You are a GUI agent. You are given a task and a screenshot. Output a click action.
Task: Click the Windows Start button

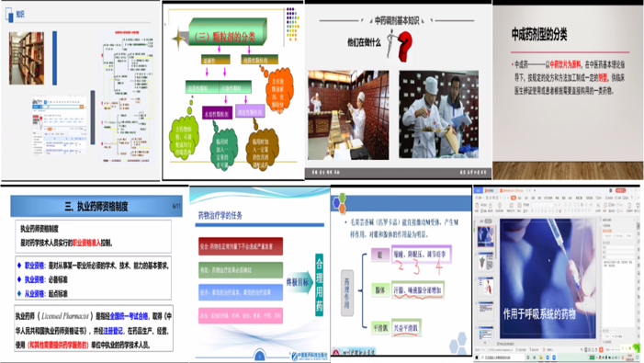tap(477, 358)
